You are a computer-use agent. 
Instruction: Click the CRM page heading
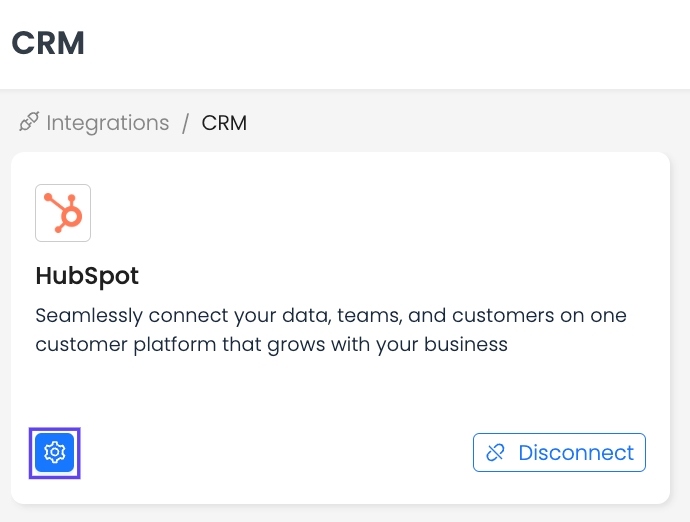[x=48, y=43]
